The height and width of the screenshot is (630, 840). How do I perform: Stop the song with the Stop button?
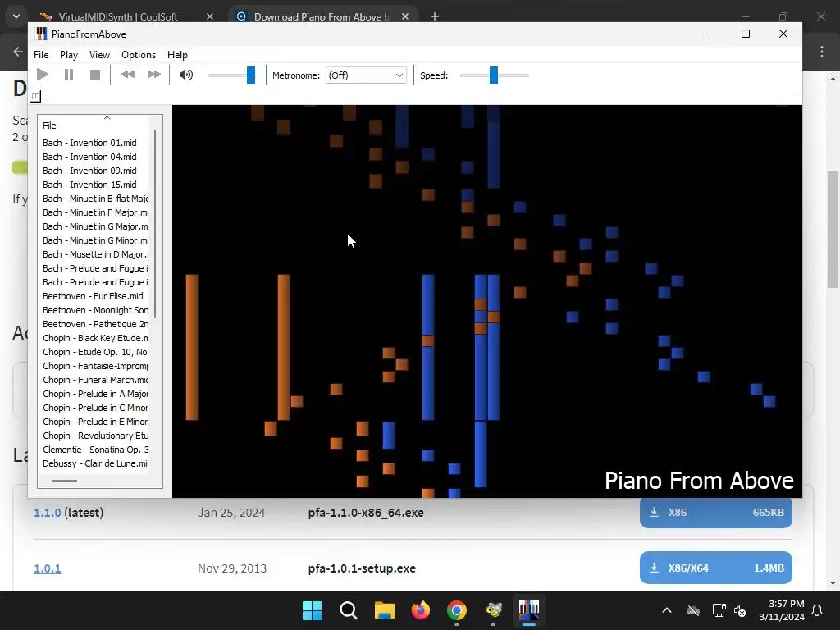[x=95, y=75]
